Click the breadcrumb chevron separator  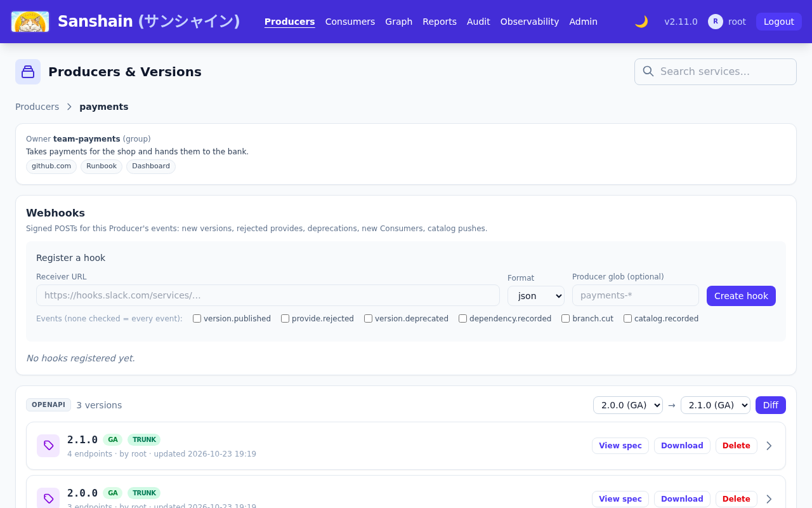point(69,107)
